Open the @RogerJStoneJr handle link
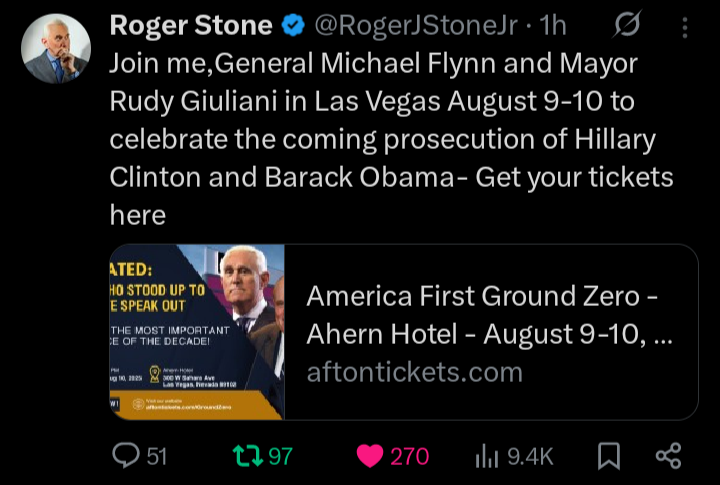Screen dimensions: 720x485 (x=418, y=27)
